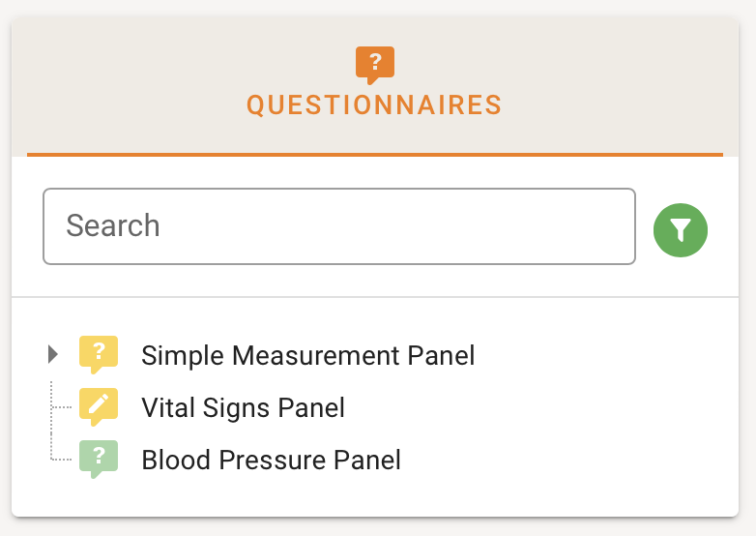Open the Vital Signs Panel questionnaire

(x=243, y=407)
